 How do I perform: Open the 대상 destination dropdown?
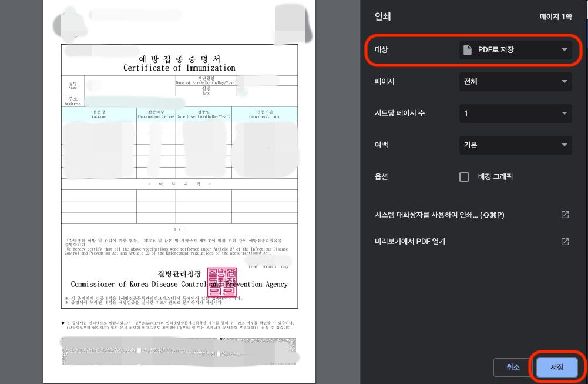click(x=516, y=50)
